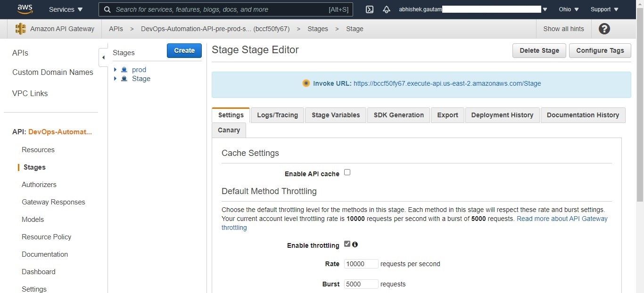Click the APIs breadcrumb link
644x293 pixels.
coord(116,29)
